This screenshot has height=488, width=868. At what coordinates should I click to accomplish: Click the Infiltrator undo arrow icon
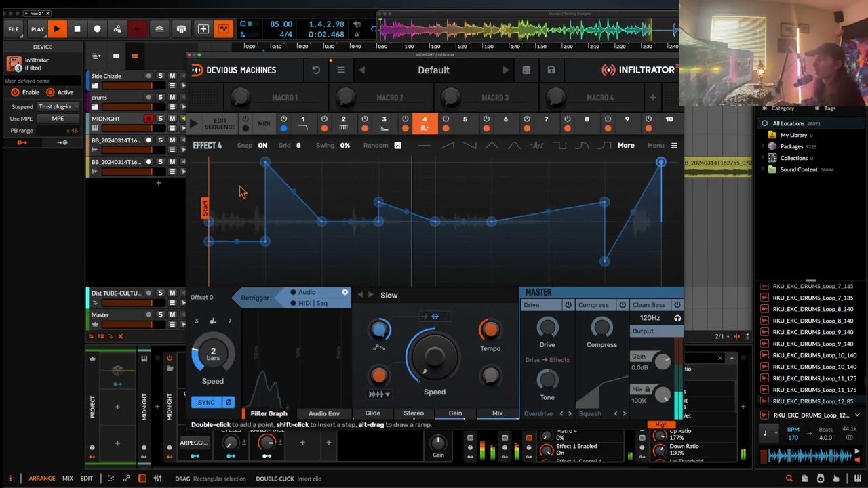[x=316, y=70]
